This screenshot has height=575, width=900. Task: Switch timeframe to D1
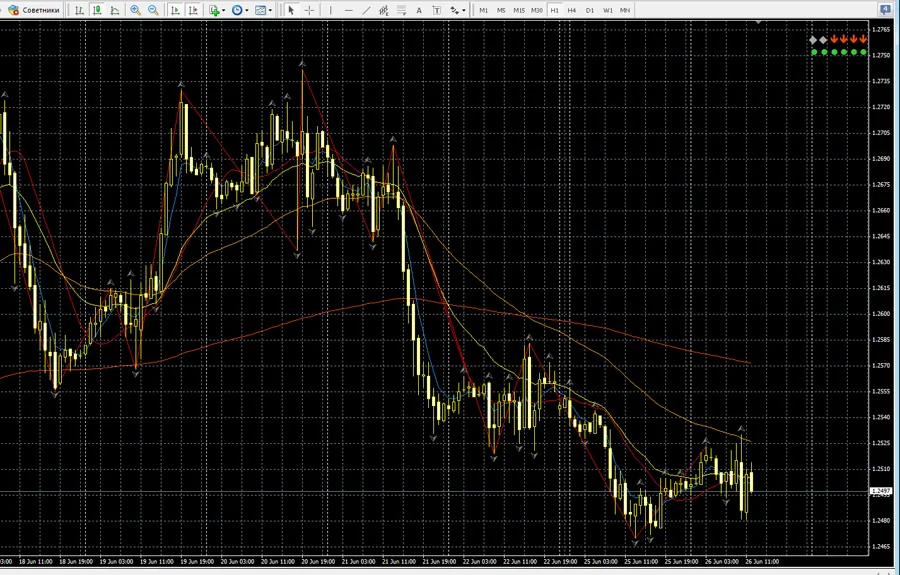(x=590, y=10)
